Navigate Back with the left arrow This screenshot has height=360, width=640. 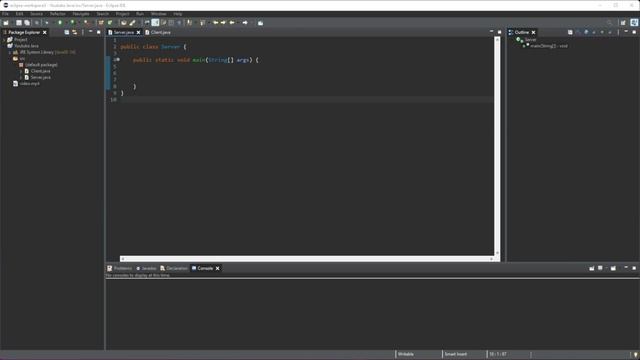click(232, 23)
